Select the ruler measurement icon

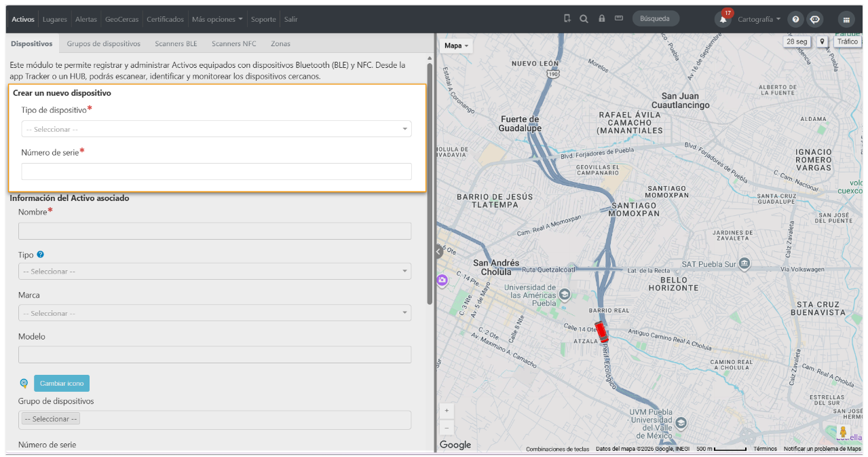tap(619, 19)
